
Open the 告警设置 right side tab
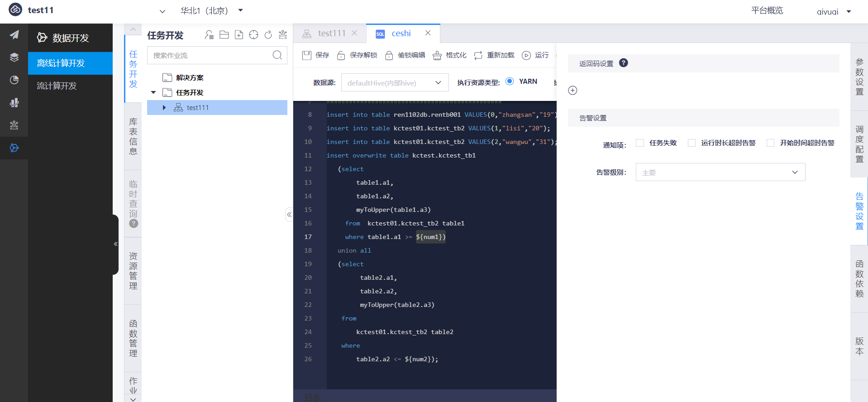pos(859,211)
